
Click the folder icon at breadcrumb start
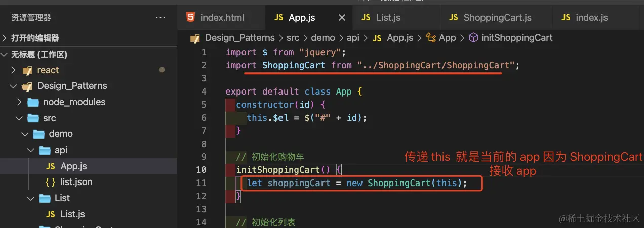tap(195, 38)
